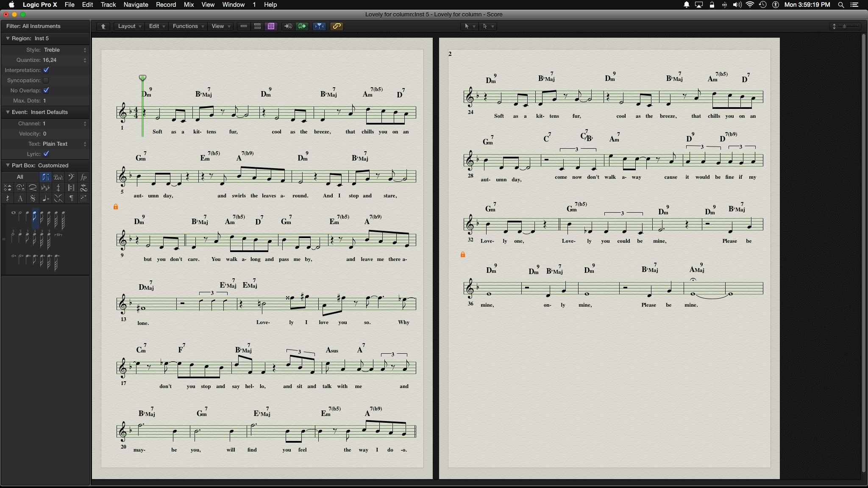Open the Text Plain Text popup
868x488 pixels.
[65, 144]
